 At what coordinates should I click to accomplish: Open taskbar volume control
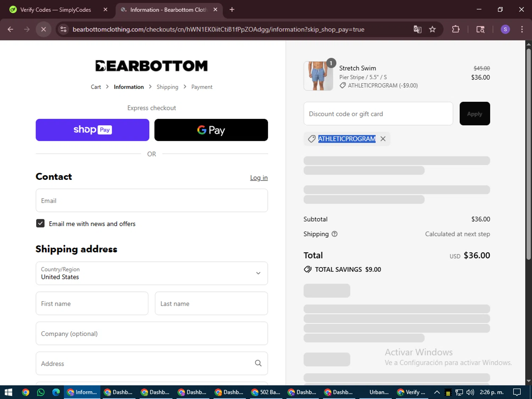coord(470,392)
